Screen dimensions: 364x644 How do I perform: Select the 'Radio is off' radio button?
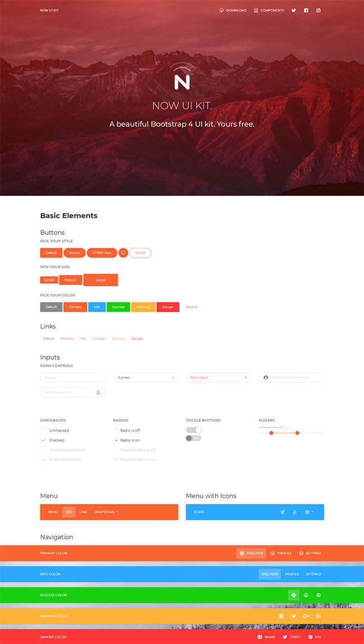point(116,431)
